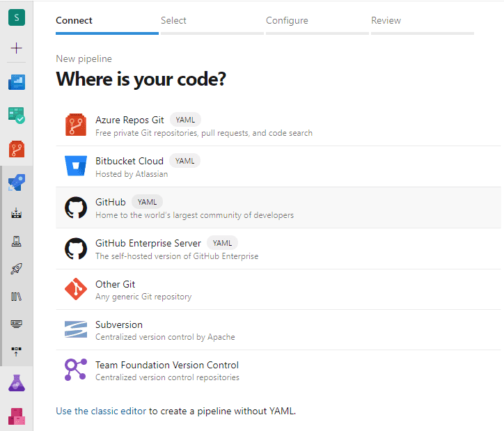
Task: Open the Library books icon in sidebar
Action: pyautogui.click(x=17, y=297)
